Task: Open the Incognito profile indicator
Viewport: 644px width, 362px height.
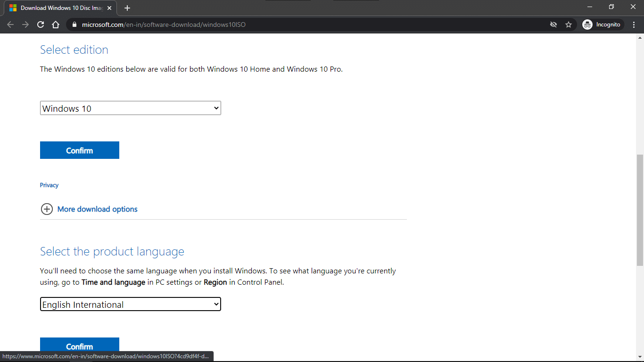Action: [603, 25]
